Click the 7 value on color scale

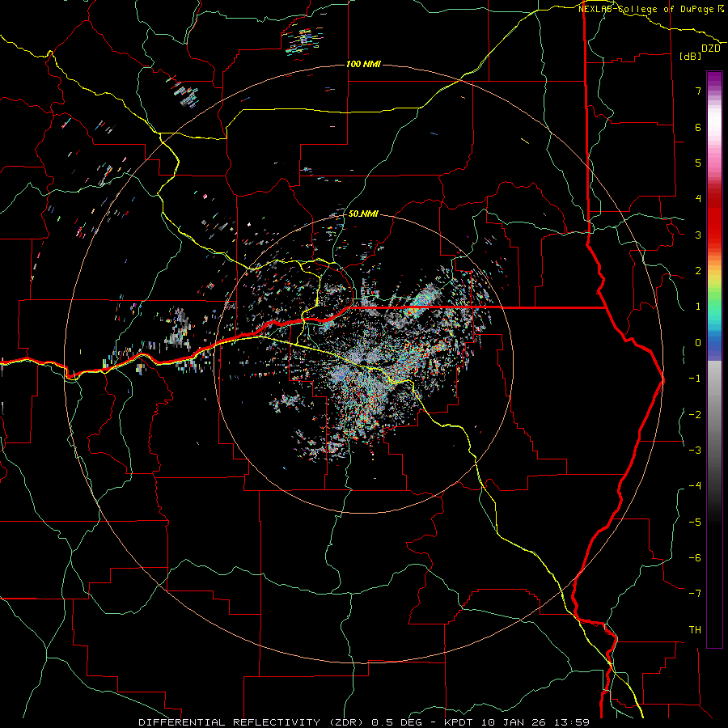tap(698, 91)
